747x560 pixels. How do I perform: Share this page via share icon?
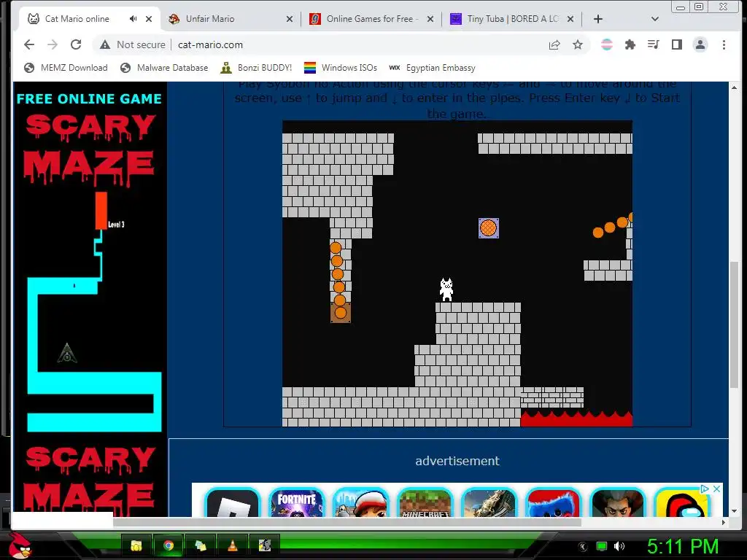tap(554, 44)
